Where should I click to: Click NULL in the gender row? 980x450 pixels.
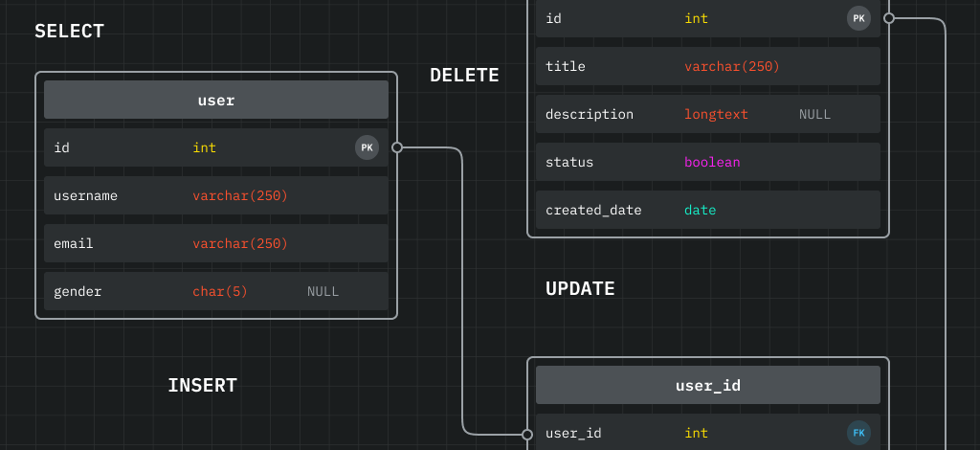[323, 292]
